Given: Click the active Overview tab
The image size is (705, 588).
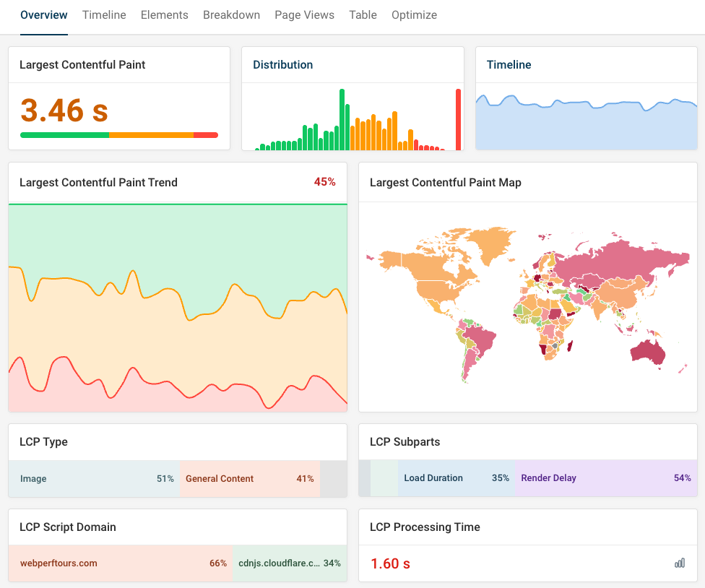Looking at the screenshot, I should pos(43,14).
